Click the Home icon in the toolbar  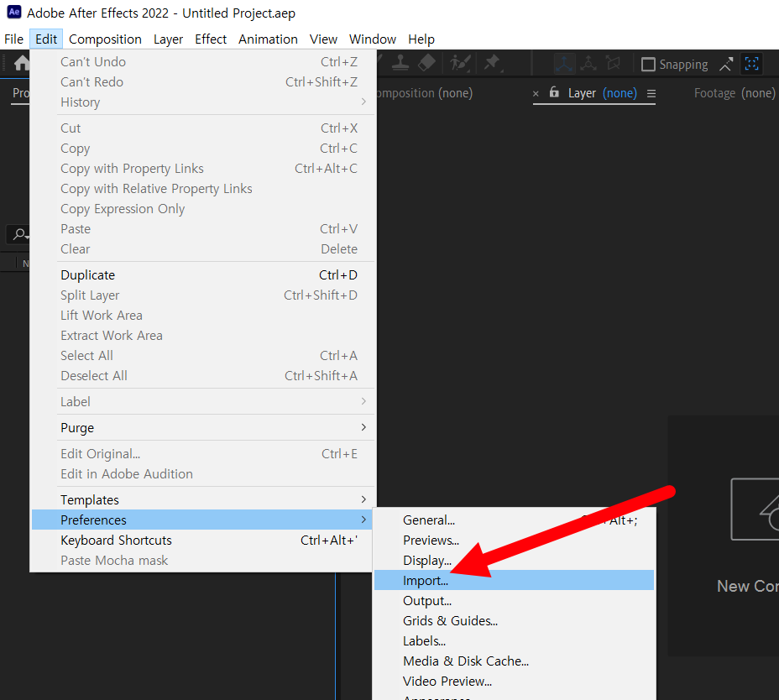point(21,64)
